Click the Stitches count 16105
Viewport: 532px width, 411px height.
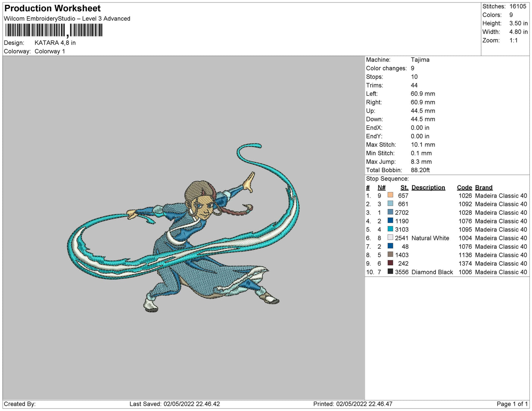click(x=518, y=6)
